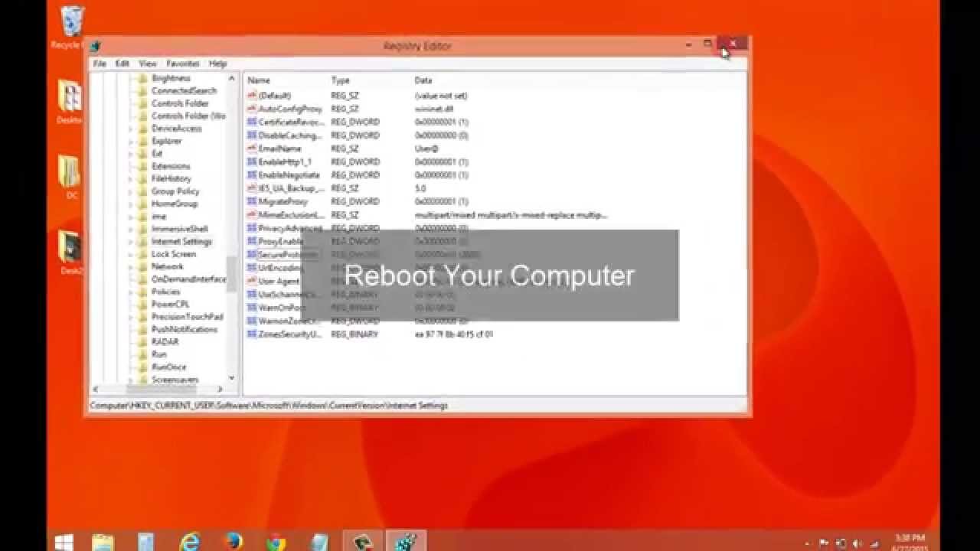
Task: Expand the Group Policy key
Action: (x=131, y=191)
